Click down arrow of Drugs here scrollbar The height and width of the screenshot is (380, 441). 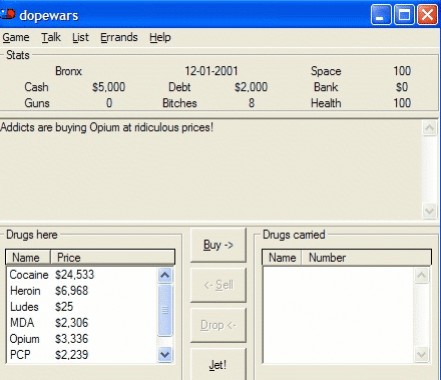click(165, 354)
